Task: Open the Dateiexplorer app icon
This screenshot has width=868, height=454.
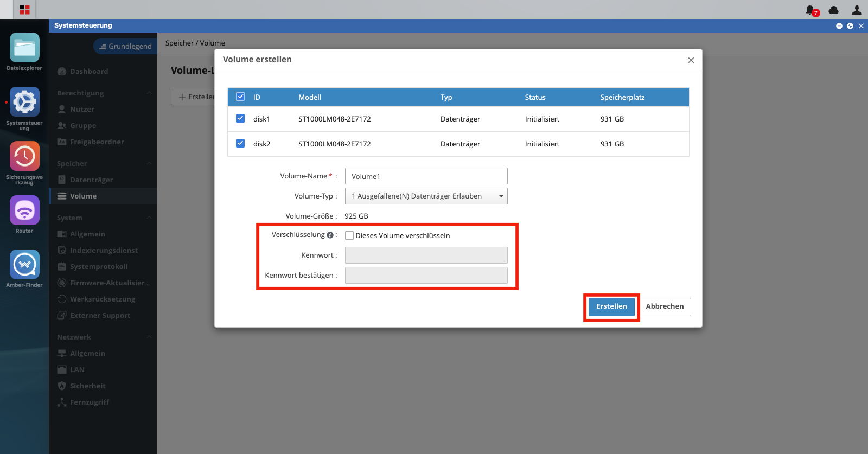Action: [x=24, y=48]
